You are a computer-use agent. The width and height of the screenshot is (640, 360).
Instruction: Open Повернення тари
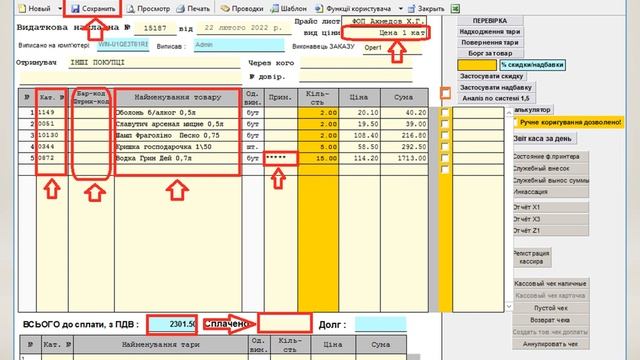click(489, 42)
